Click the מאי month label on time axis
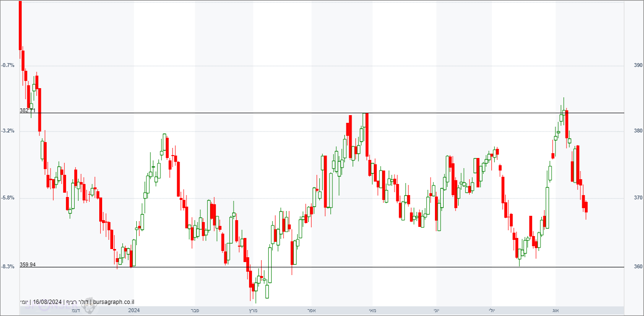Viewport: 644px width, 316px height. pyautogui.click(x=372, y=310)
